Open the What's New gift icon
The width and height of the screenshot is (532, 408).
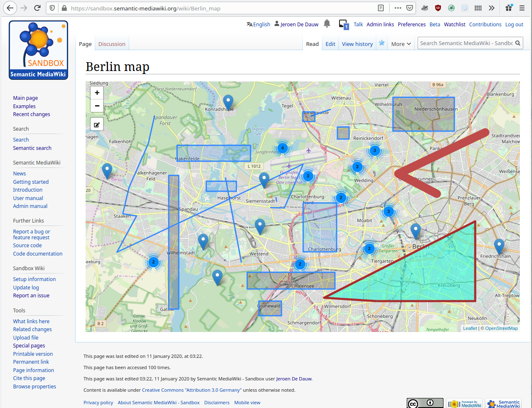click(509, 8)
